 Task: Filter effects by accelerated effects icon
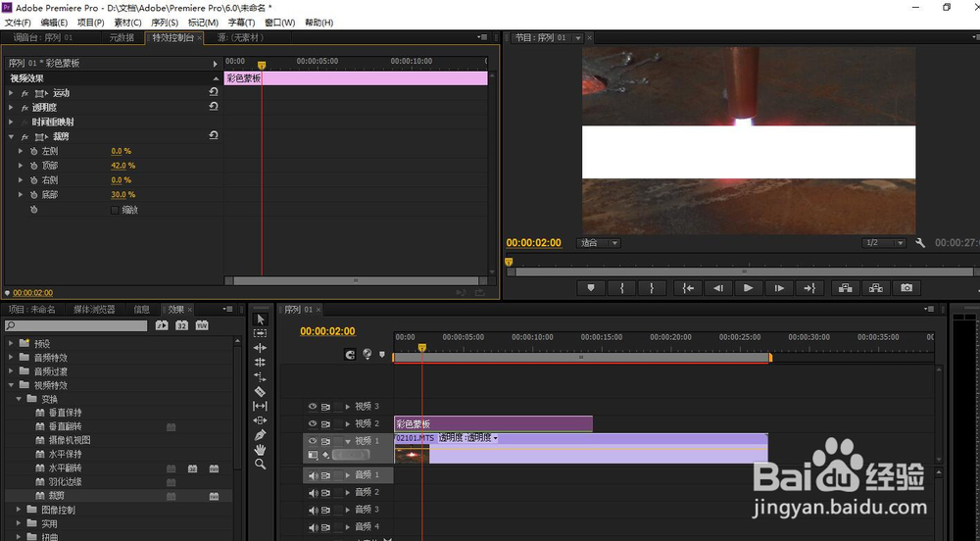pos(162,325)
